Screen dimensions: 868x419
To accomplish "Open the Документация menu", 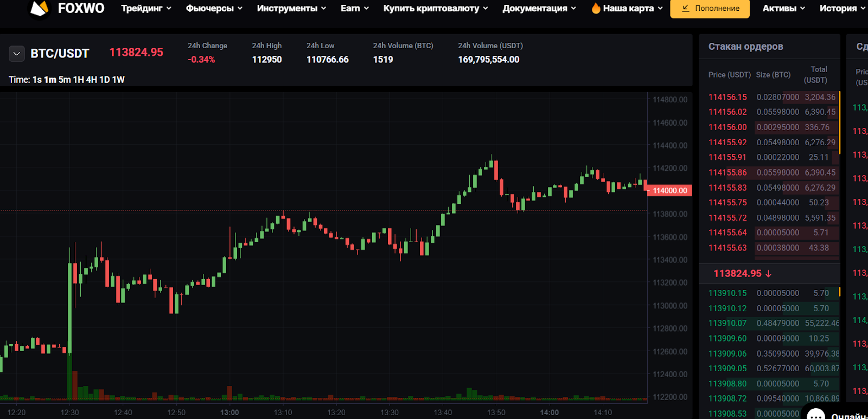I will pos(539,8).
